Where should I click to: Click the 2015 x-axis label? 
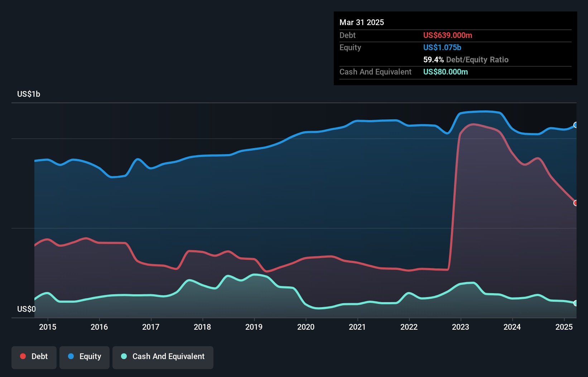click(x=48, y=327)
